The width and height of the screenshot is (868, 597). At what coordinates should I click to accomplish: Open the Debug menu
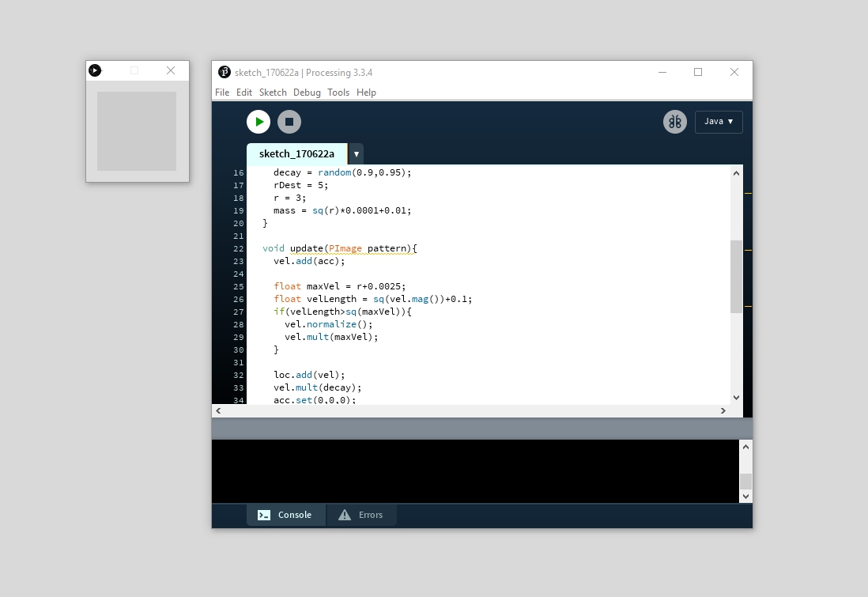(307, 93)
